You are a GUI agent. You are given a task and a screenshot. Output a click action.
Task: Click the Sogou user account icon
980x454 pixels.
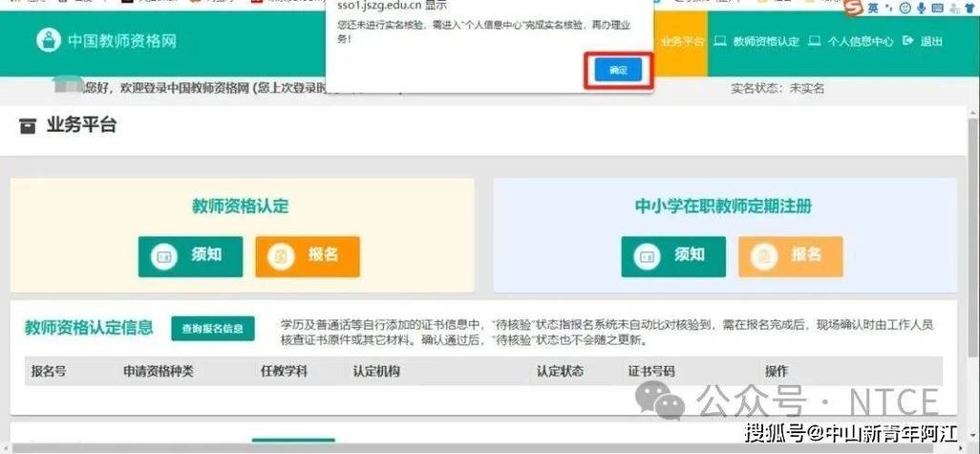(954, 9)
